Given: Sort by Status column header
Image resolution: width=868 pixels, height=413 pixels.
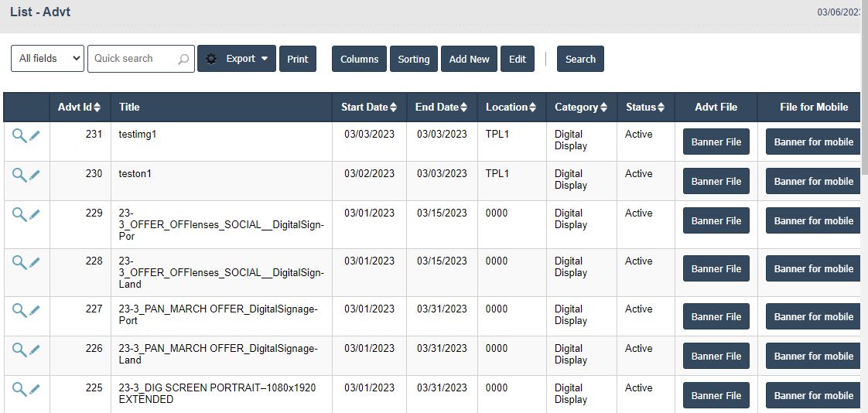Looking at the screenshot, I should 645,108.
